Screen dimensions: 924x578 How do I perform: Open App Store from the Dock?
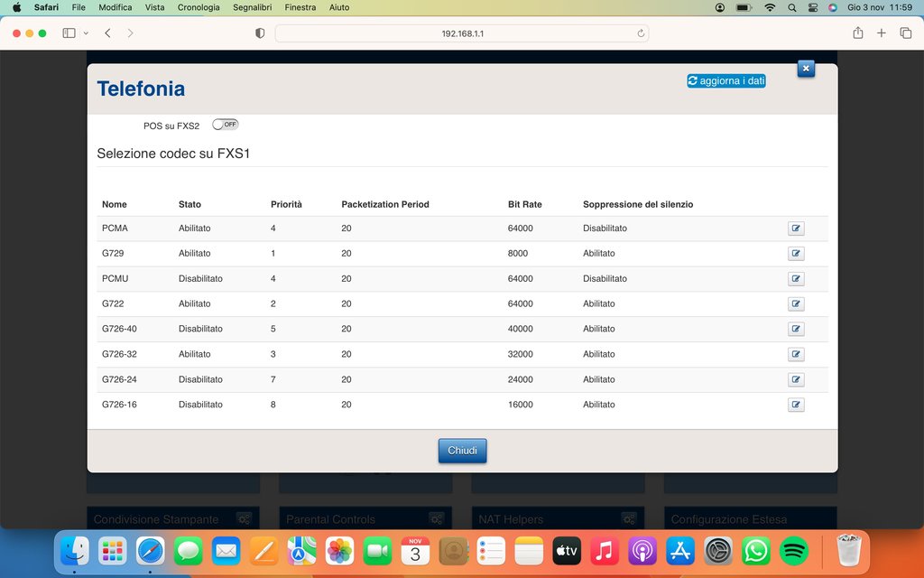click(680, 552)
